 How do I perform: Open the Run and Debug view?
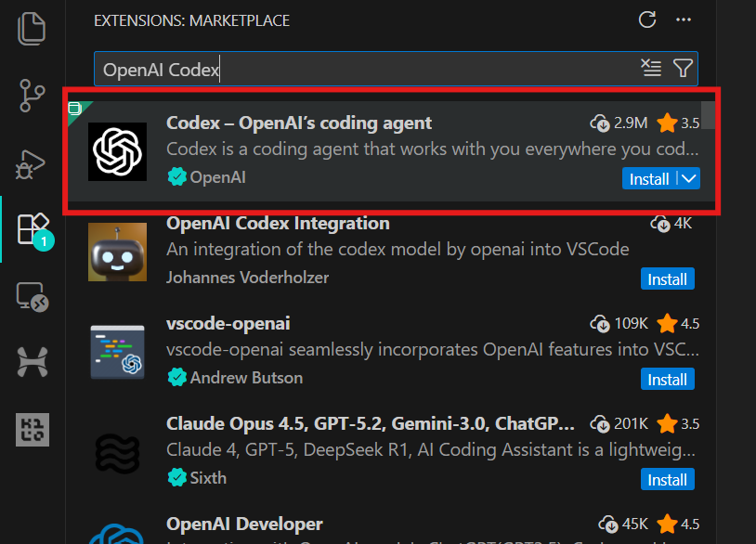[x=32, y=163]
